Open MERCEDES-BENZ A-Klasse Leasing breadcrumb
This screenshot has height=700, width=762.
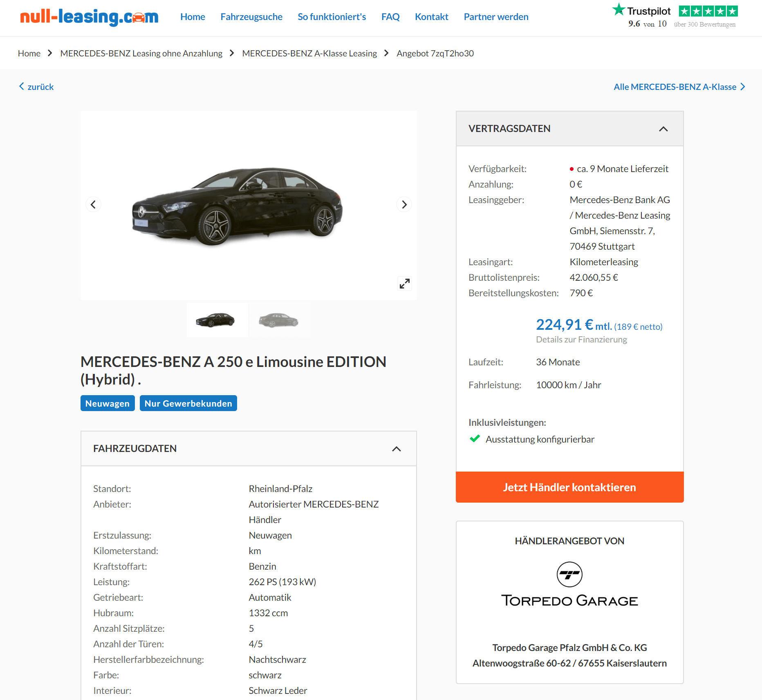(309, 54)
